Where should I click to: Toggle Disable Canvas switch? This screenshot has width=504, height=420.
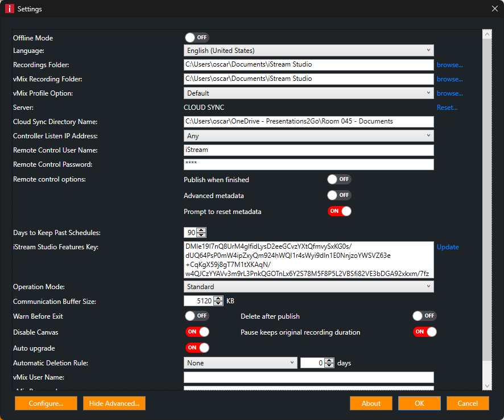pos(197,332)
